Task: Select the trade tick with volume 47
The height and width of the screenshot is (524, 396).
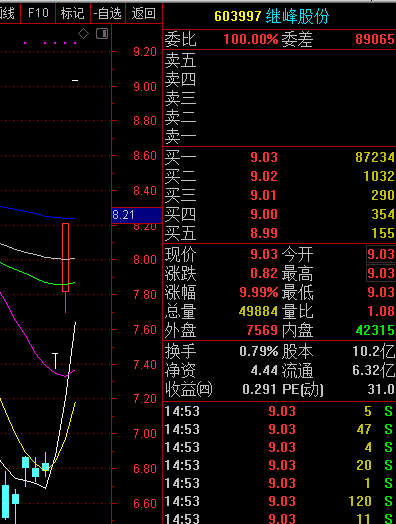Action: [x=279, y=429]
